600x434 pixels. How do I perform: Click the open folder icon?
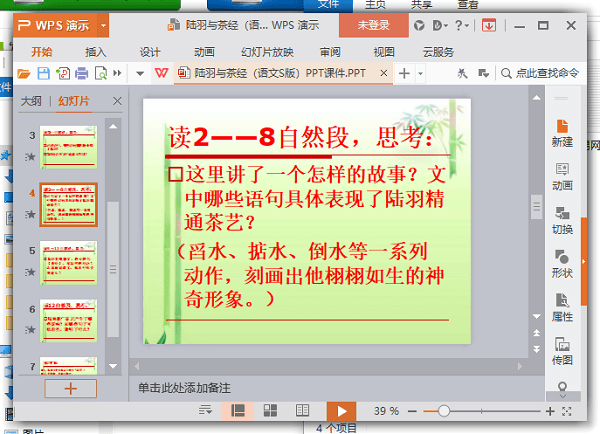point(24,73)
